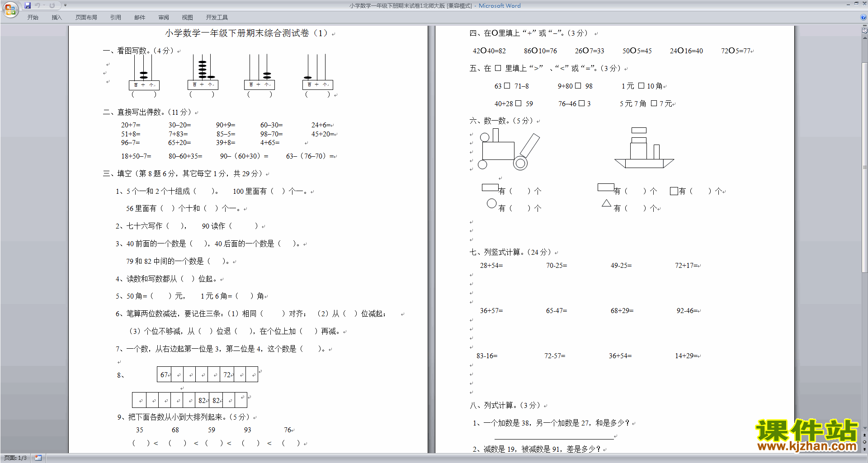Click the square box between 63 and 71–8

coord(507,85)
